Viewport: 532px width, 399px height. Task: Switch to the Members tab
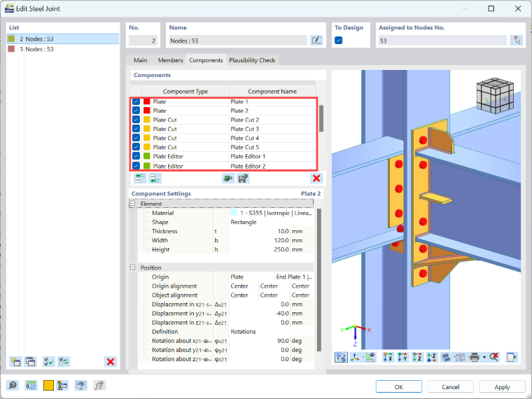point(170,60)
